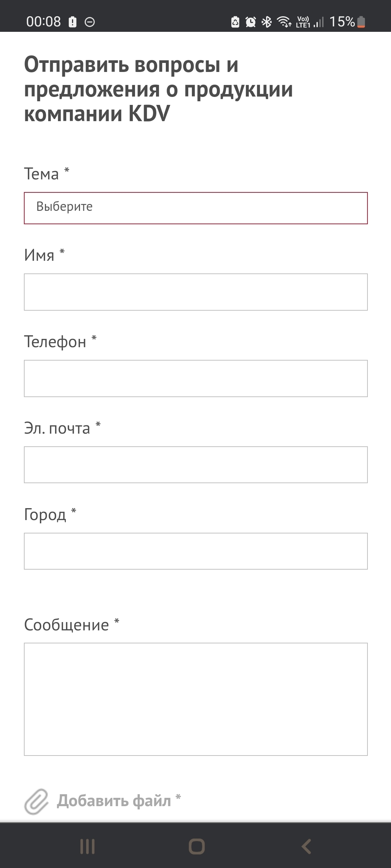The width and height of the screenshot is (391, 868).
Task: Open recent apps with the navigation button
Action: 87,847
